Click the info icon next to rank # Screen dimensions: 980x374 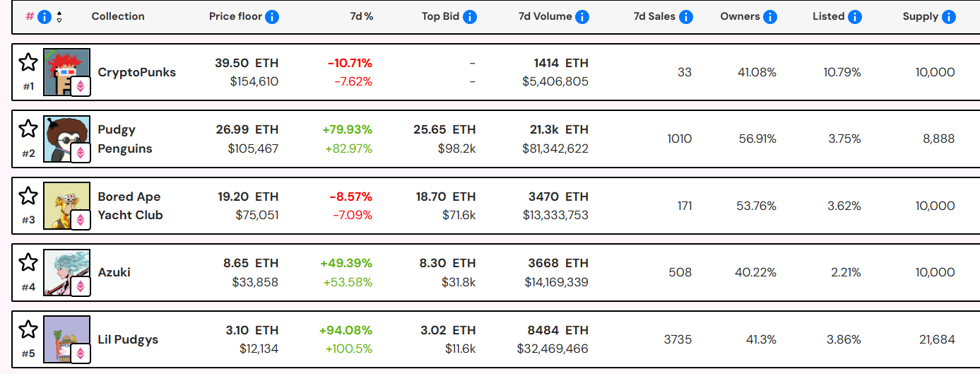pos(44,17)
